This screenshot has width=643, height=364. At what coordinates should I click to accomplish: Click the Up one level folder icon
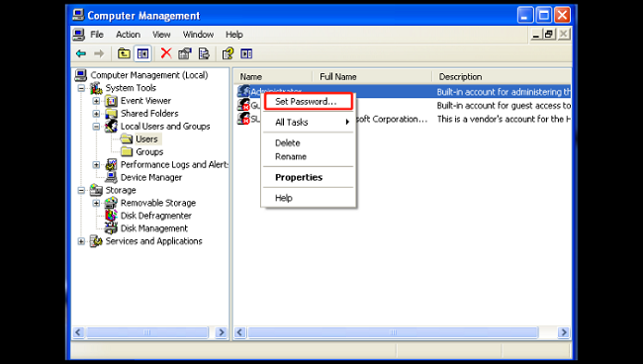124,53
